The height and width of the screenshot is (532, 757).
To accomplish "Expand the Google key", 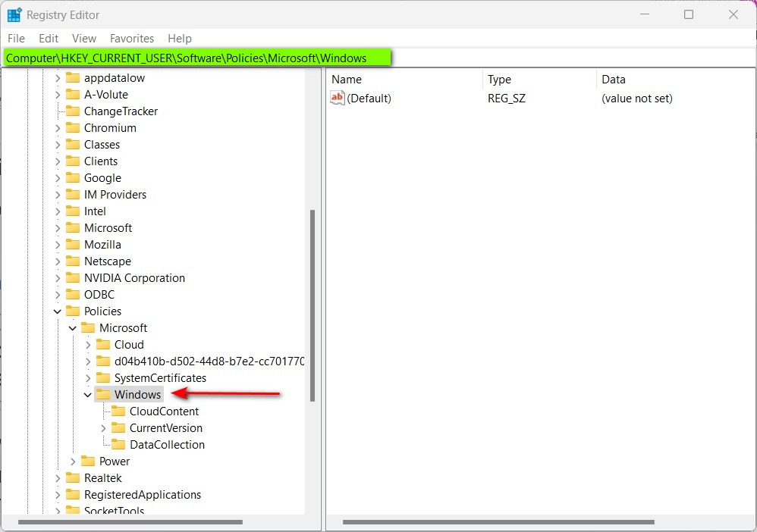I will click(58, 178).
